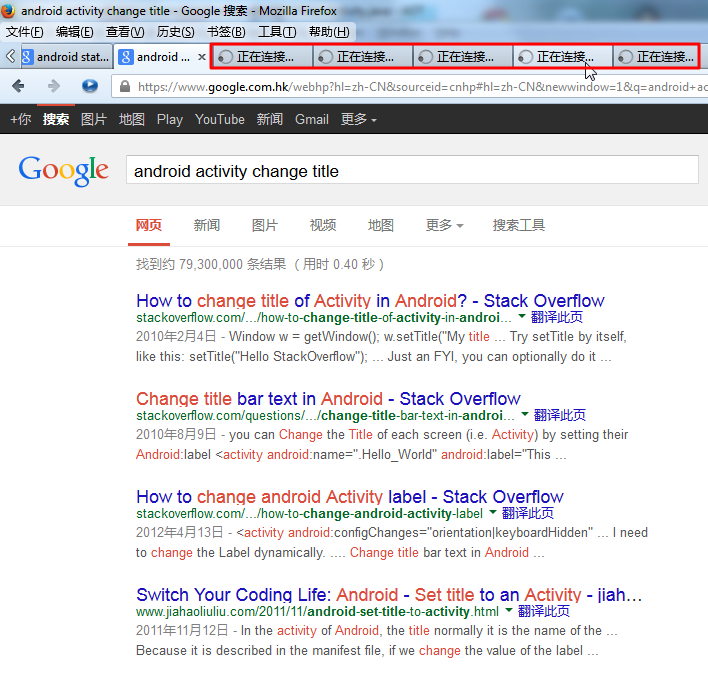Open 'Switch Your Coding Life' result link
The width and height of the screenshot is (708, 673).
pyautogui.click(x=389, y=594)
